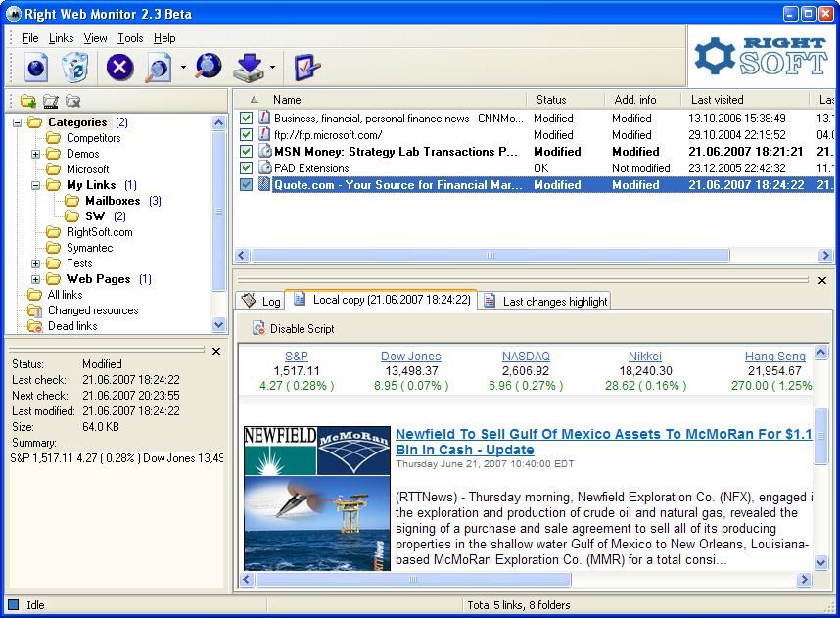Open the File menu
This screenshot has height=618, width=840.
(x=30, y=38)
